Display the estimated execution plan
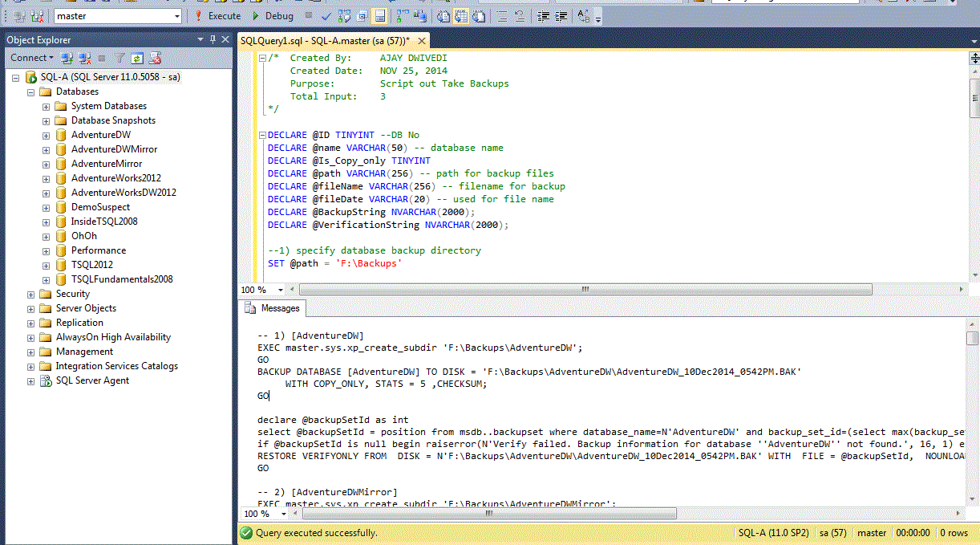 [344, 16]
